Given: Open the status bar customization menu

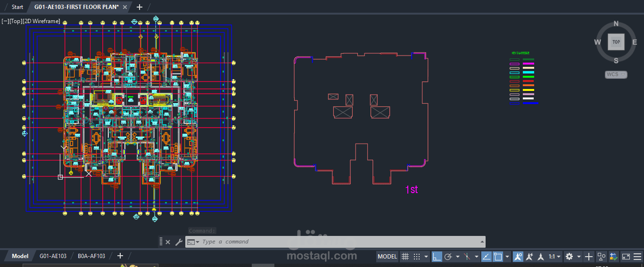Looking at the screenshot, I should click(x=637, y=257).
